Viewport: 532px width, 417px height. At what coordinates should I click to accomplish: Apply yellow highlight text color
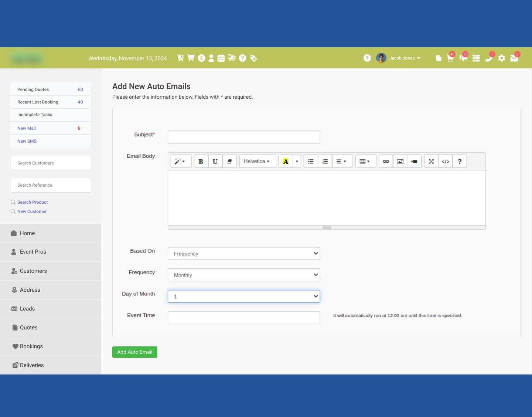[x=286, y=161]
